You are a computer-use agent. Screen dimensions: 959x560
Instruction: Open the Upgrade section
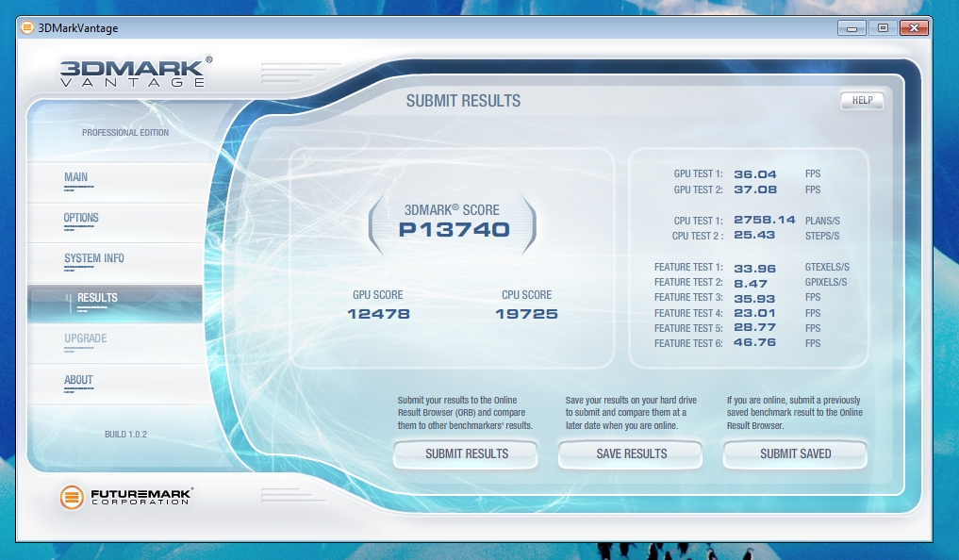pyautogui.click(x=85, y=338)
